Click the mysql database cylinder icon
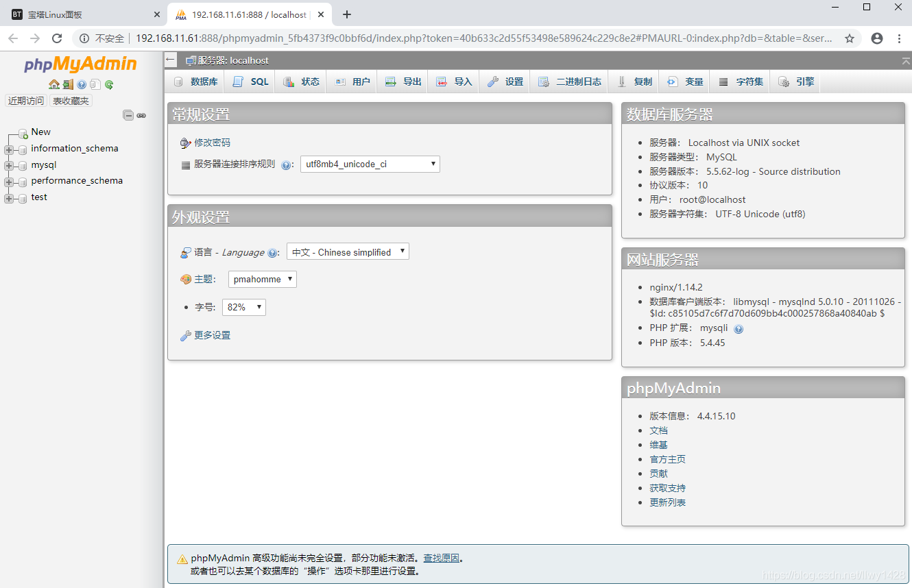The image size is (912, 588). (23, 165)
